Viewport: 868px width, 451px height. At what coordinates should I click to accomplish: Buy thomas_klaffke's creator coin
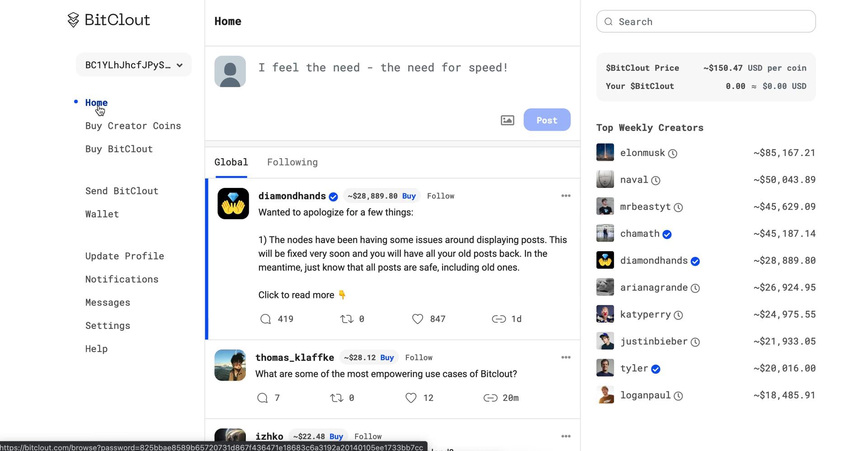tap(387, 357)
